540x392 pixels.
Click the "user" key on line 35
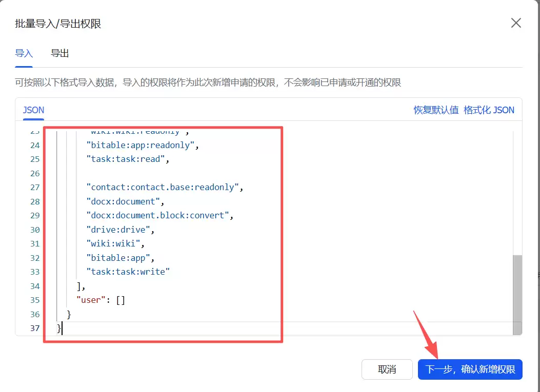click(91, 300)
